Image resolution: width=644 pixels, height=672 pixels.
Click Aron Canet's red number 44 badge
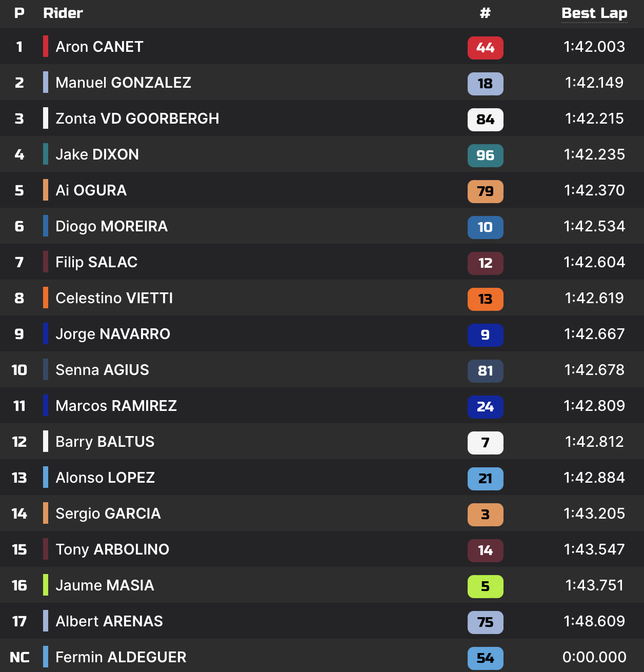click(485, 48)
